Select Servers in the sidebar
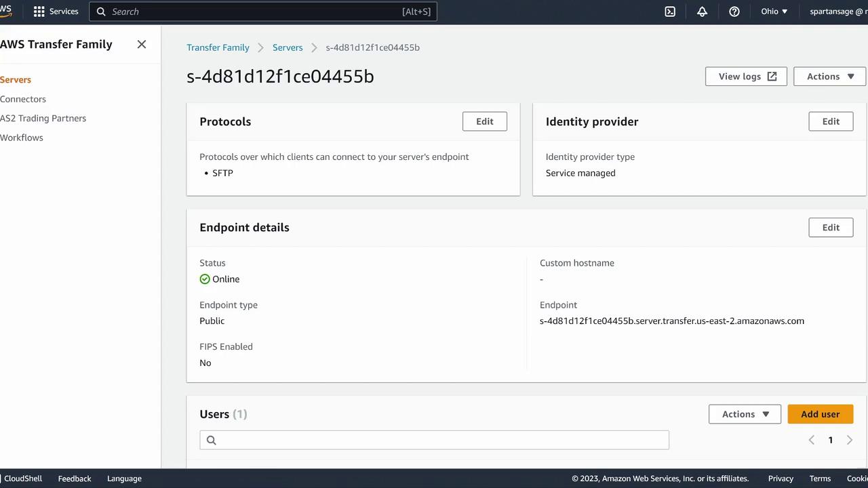 (x=16, y=80)
